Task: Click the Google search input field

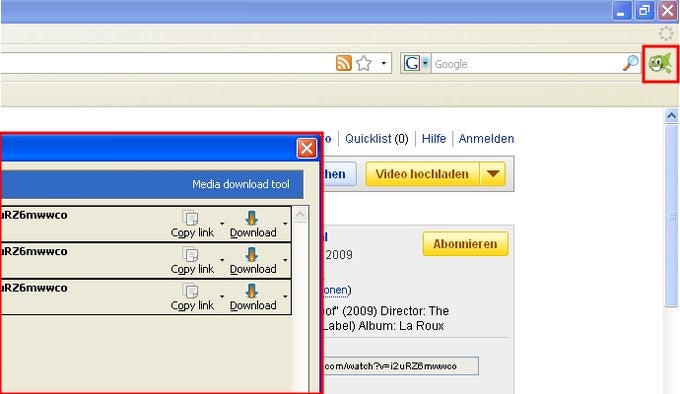Action: pos(526,64)
